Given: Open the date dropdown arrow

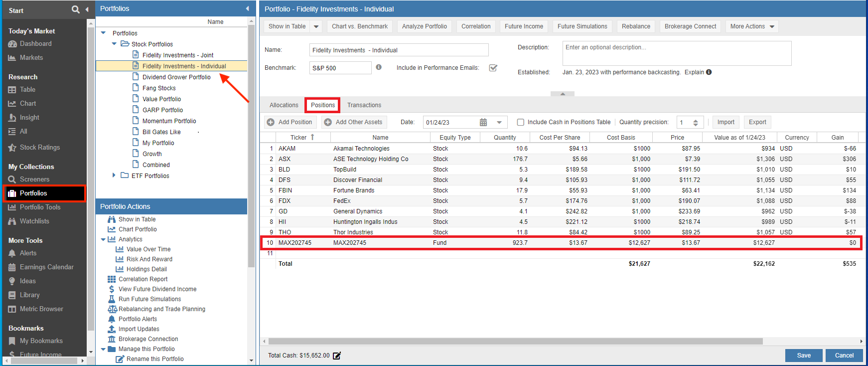Looking at the screenshot, I should click(499, 122).
